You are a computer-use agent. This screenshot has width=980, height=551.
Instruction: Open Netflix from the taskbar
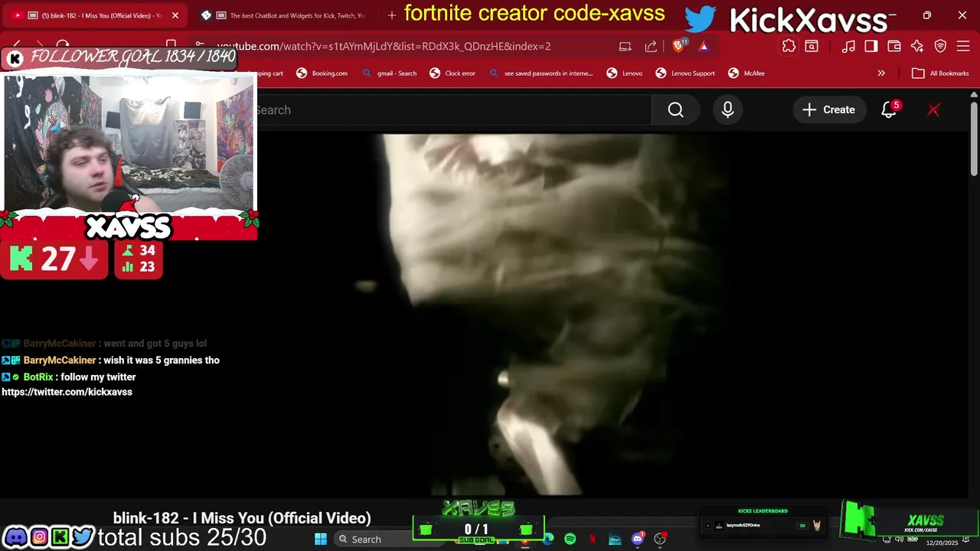[x=593, y=540]
